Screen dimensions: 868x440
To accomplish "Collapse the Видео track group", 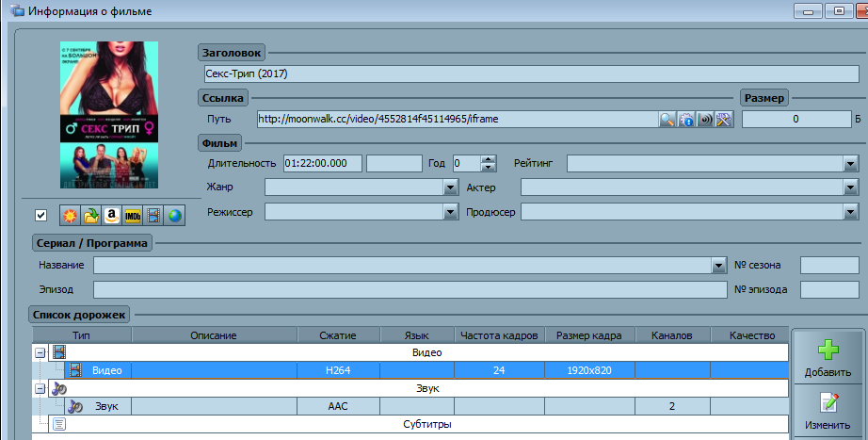I will pyautogui.click(x=40, y=352).
